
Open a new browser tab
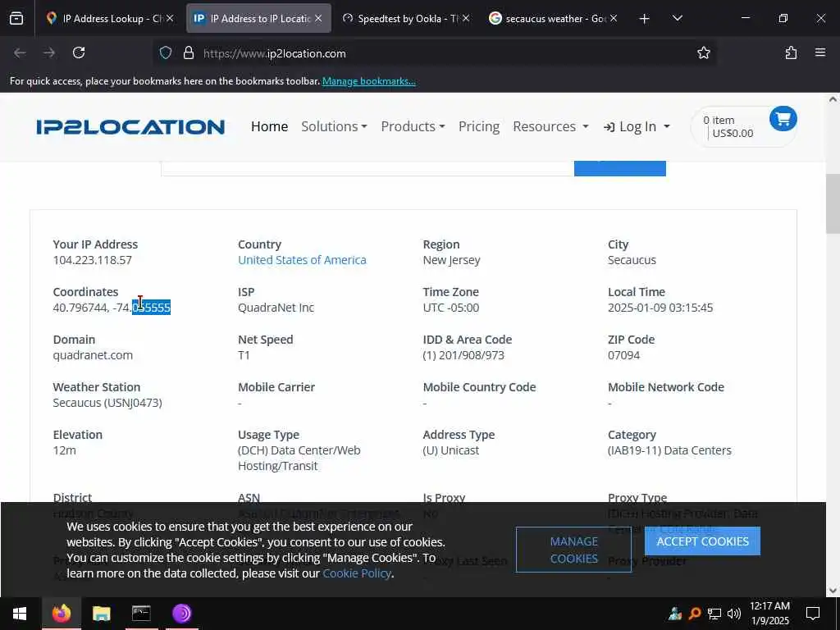pyautogui.click(x=645, y=19)
